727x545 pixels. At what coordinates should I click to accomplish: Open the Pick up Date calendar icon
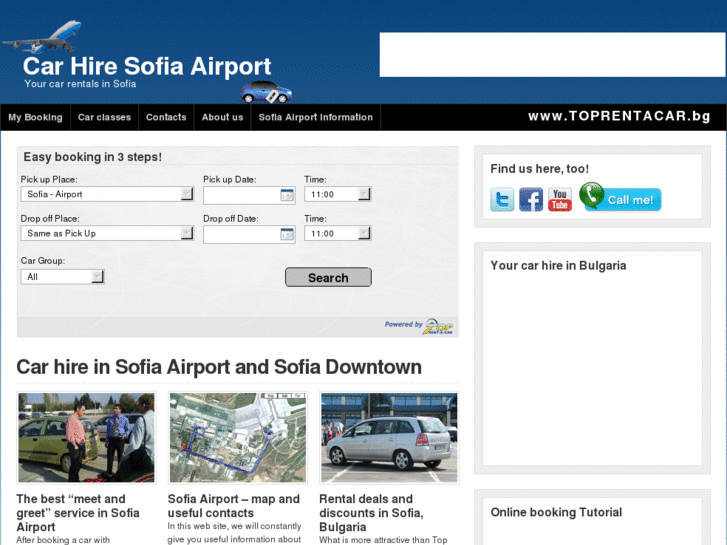tap(287, 195)
